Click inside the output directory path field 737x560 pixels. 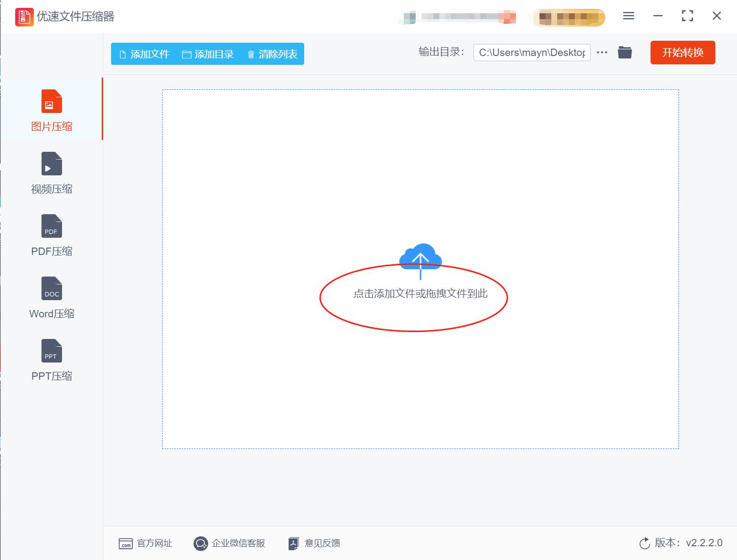(532, 52)
